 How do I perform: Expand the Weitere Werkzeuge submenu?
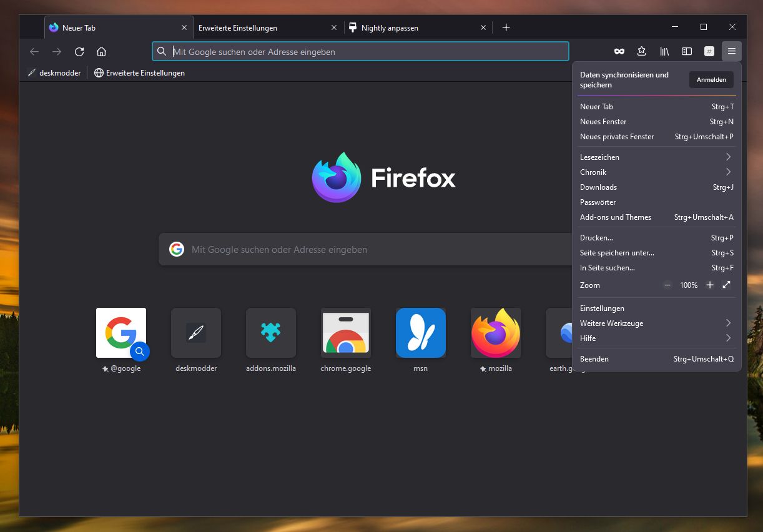[x=656, y=323]
